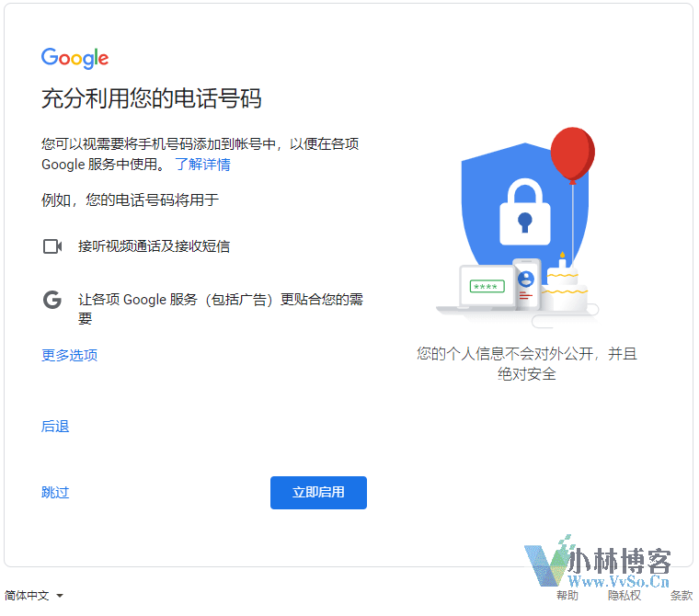Click the 跳过 link
This screenshot has height=616, width=699.
click(x=55, y=493)
